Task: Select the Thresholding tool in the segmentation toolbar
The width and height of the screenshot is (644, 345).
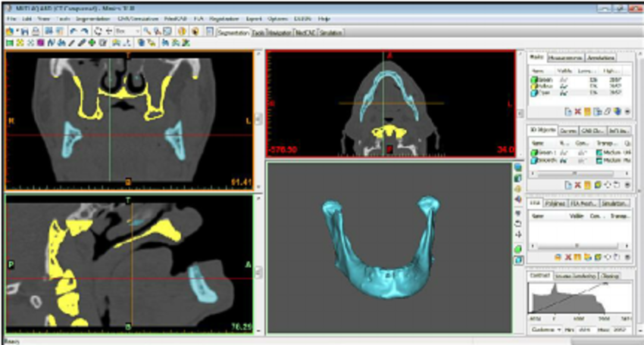Action: [9, 42]
